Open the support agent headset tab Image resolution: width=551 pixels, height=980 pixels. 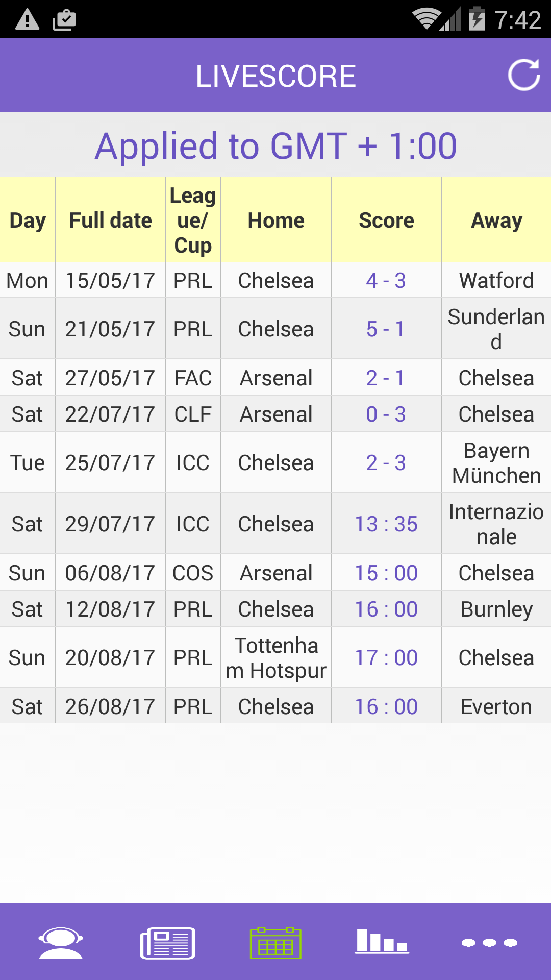[x=61, y=943]
